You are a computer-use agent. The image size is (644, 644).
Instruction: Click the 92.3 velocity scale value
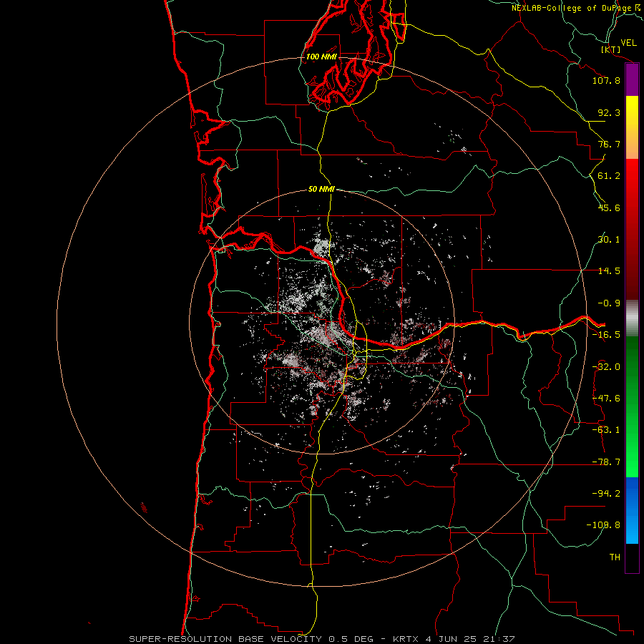(x=609, y=112)
